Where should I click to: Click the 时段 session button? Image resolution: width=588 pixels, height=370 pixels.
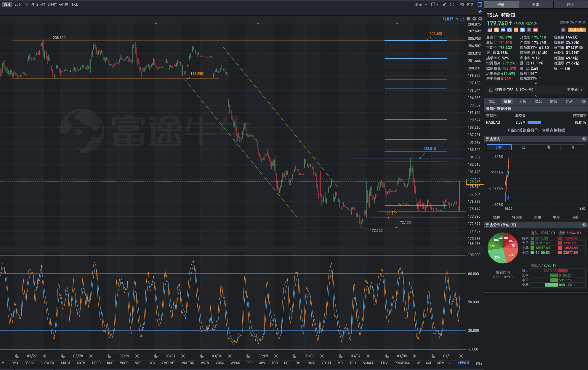coord(479,363)
